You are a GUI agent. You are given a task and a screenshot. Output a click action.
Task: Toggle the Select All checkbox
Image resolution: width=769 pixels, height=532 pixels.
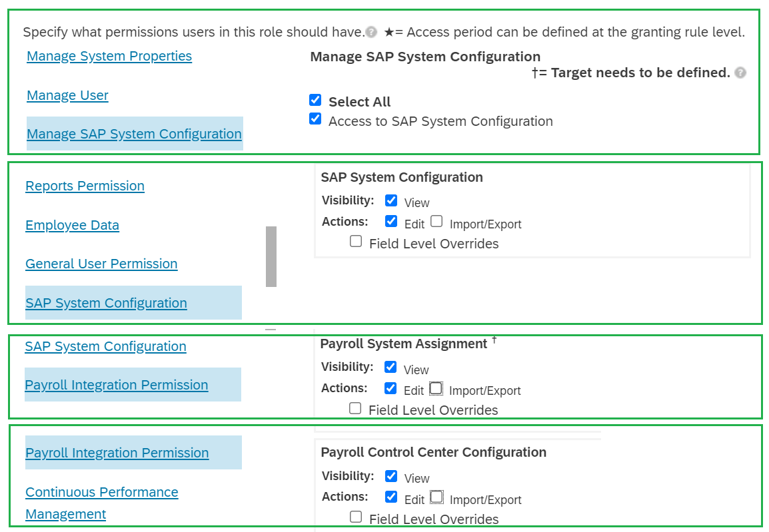pos(315,101)
